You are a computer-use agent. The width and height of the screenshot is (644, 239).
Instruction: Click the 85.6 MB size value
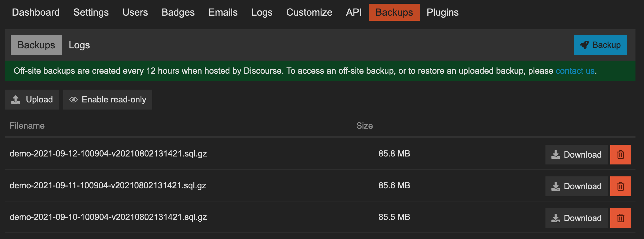coord(394,186)
